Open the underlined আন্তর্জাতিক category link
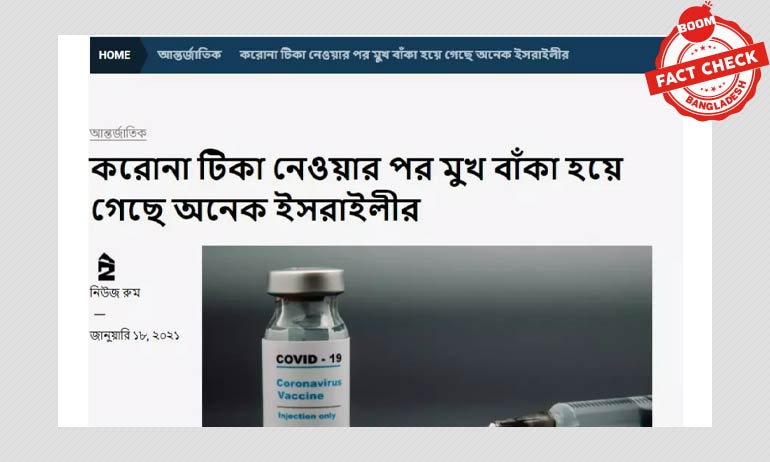Screen dimensions: 770x462 point(118,133)
